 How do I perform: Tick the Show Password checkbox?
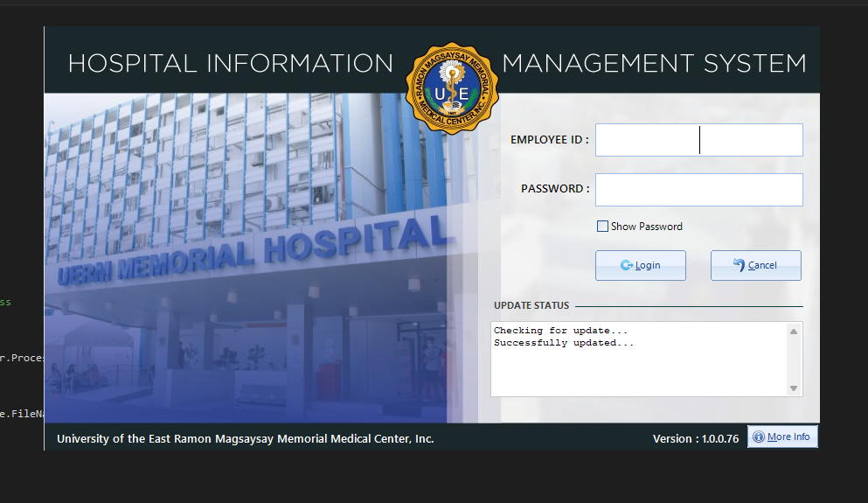tap(602, 227)
